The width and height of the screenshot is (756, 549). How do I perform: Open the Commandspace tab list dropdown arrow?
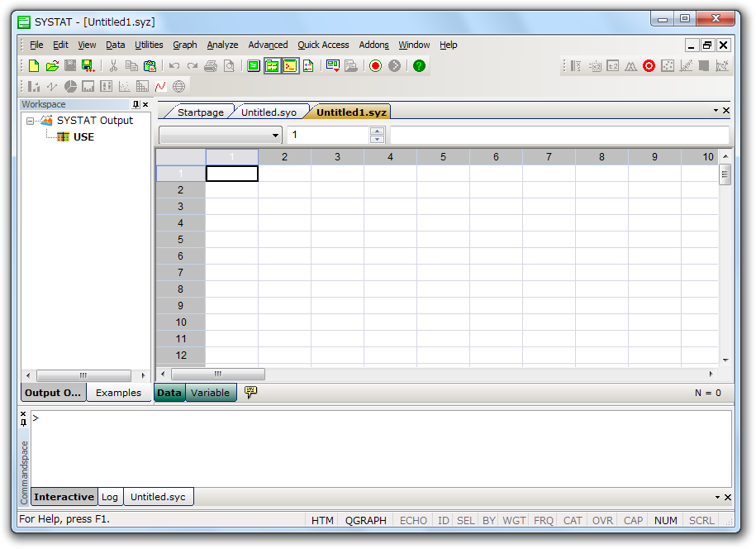coord(717,497)
